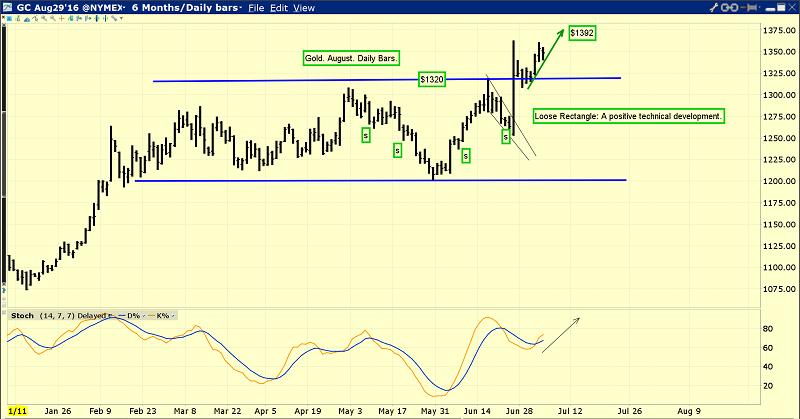Select the 'Loose Rectangle' annotation text

pos(628,116)
